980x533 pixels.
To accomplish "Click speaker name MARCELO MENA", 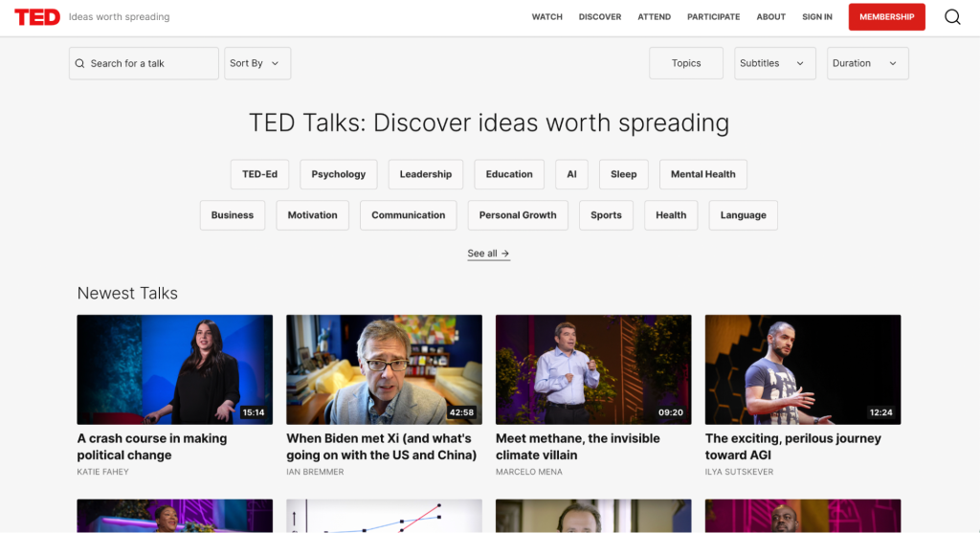I will click(528, 472).
